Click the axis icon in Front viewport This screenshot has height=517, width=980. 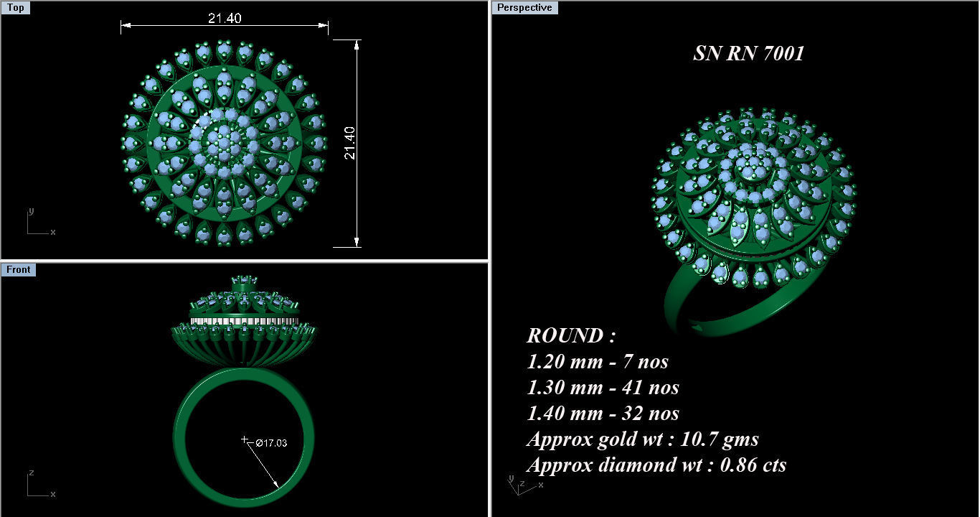click(x=41, y=484)
